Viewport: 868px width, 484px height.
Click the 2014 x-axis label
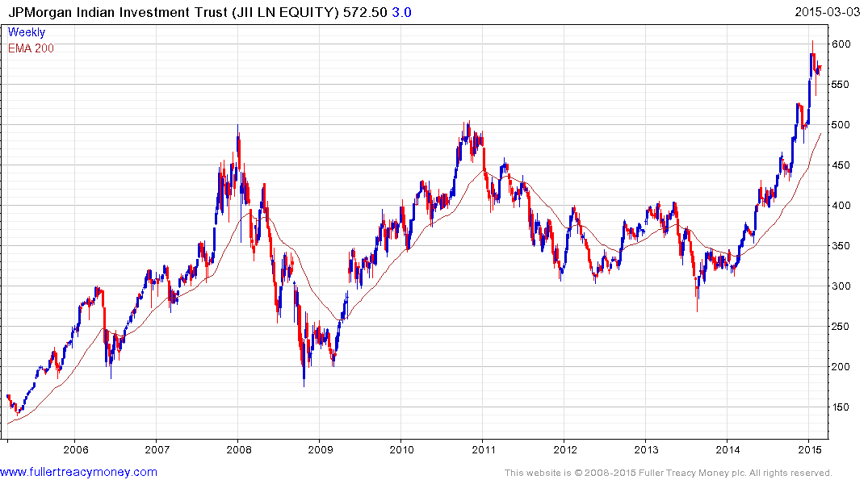click(728, 449)
